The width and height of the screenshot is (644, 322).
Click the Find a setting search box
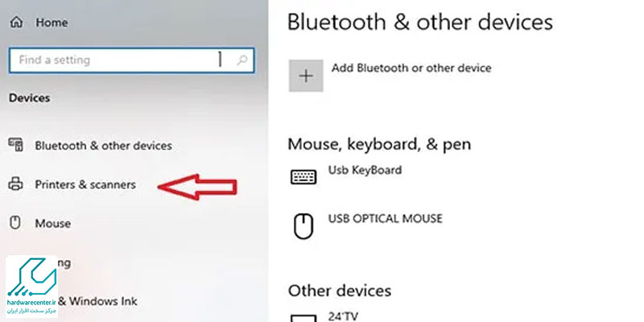click(113, 60)
